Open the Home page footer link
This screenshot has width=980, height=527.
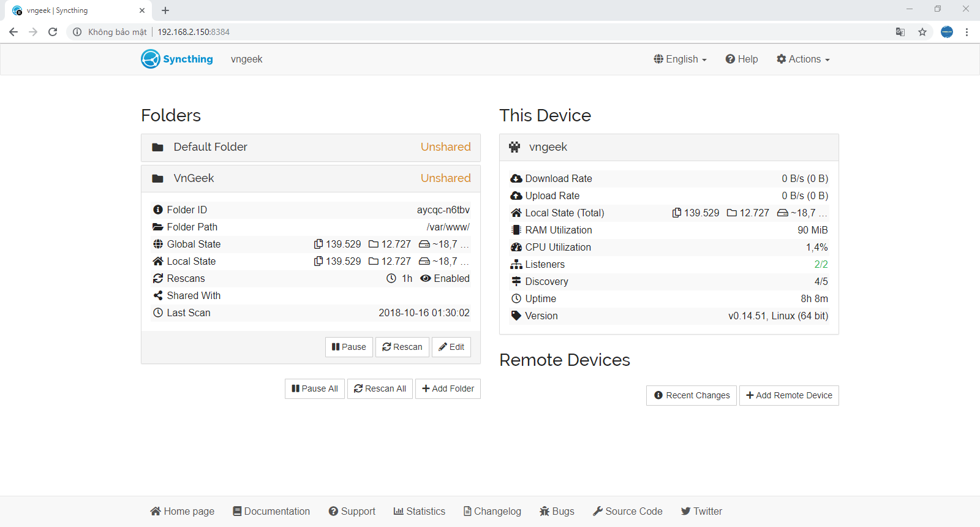coord(182,511)
